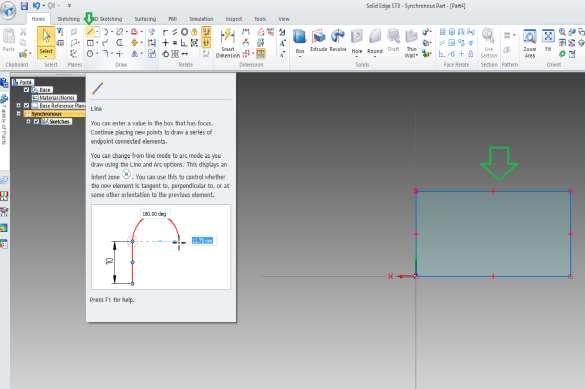Choose the Circle draw tool

(x=90, y=54)
